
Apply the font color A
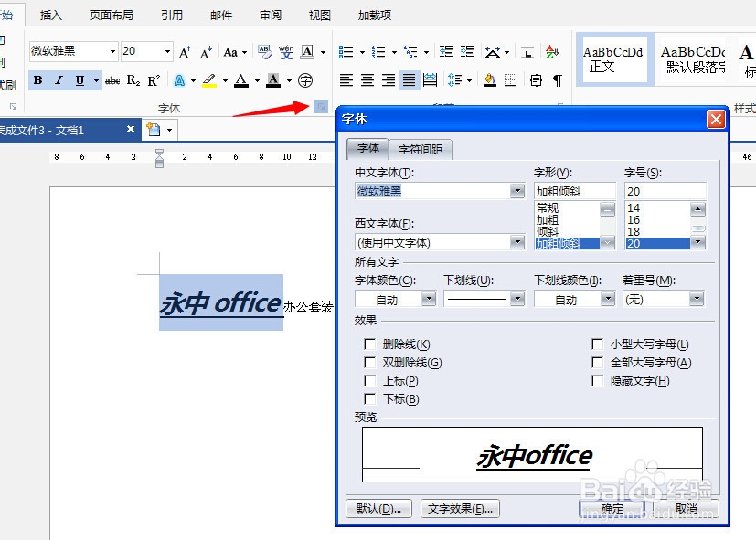point(241,80)
